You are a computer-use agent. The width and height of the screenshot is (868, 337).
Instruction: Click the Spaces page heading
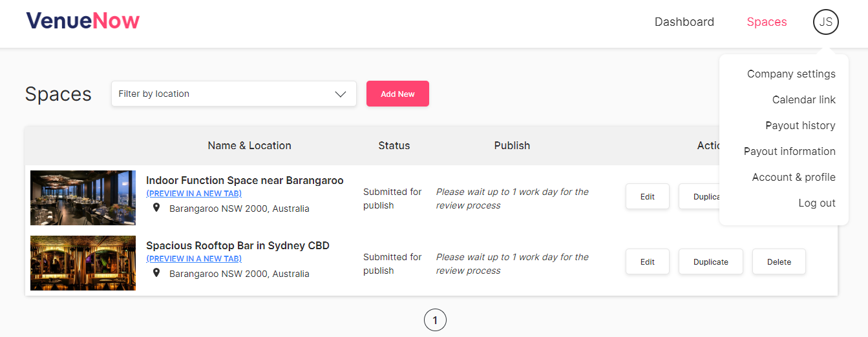[58, 94]
